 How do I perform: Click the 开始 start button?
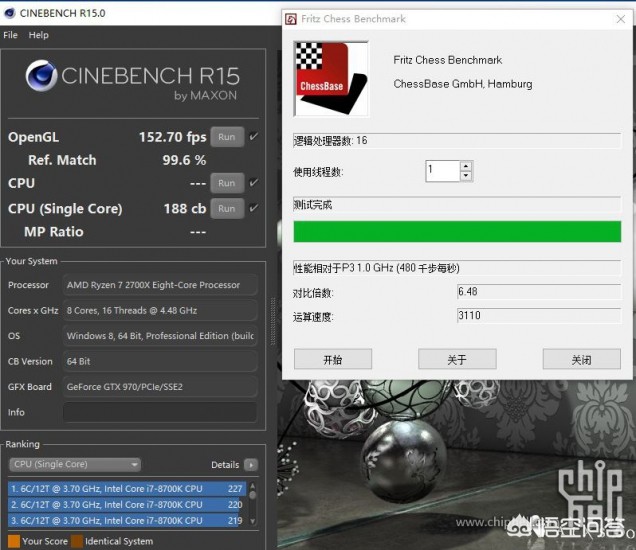click(333, 359)
